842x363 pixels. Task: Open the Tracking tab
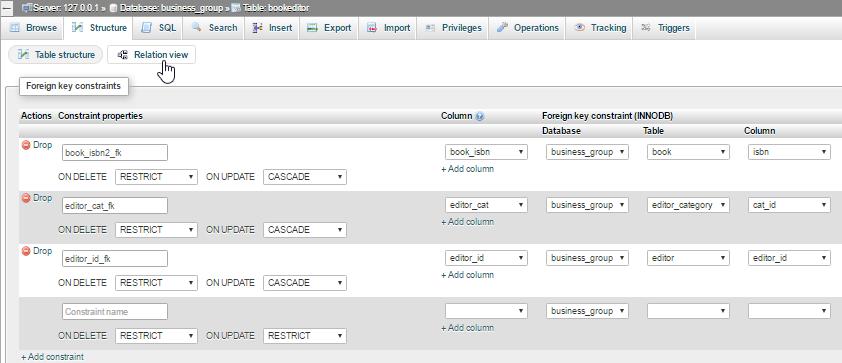coord(600,28)
